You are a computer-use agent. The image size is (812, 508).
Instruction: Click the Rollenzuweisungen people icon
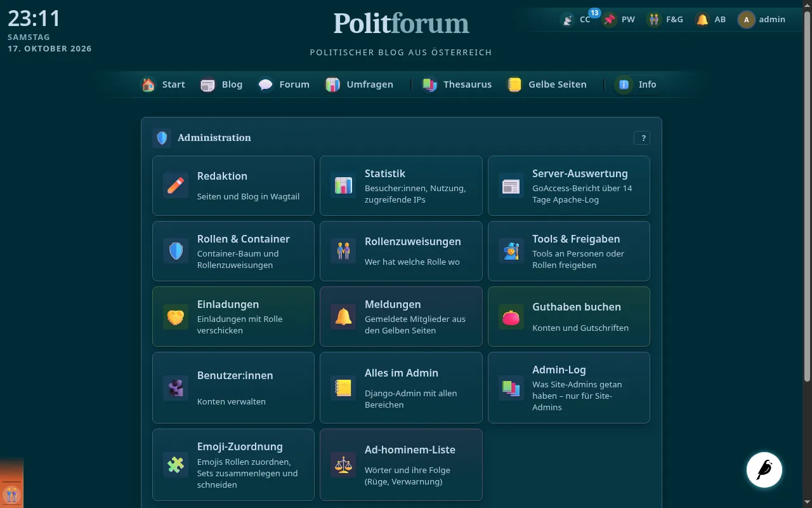pyautogui.click(x=343, y=251)
